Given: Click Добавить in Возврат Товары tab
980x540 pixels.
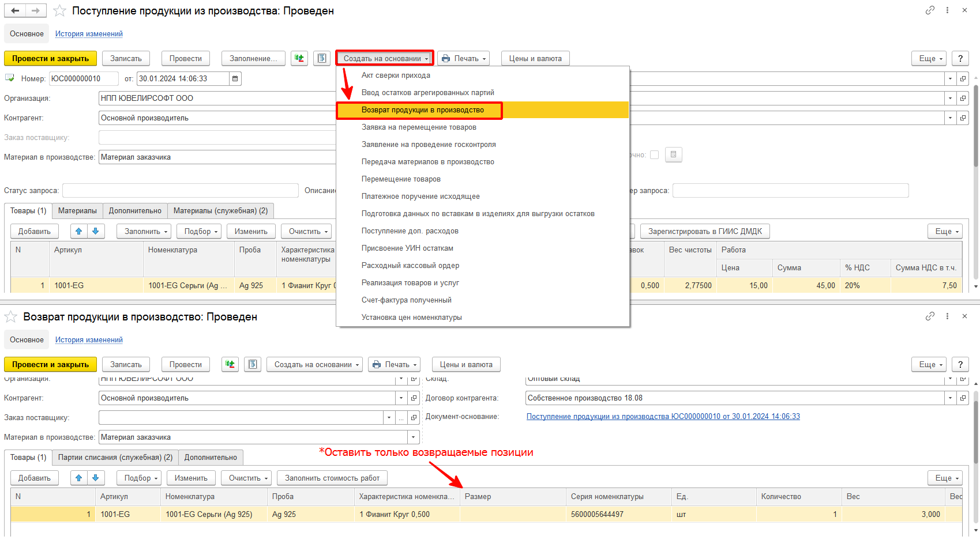Looking at the screenshot, I should tap(35, 478).
